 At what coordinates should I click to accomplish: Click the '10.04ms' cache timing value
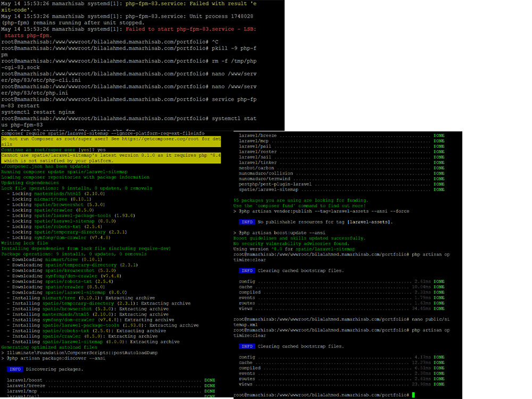(x=421, y=287)
